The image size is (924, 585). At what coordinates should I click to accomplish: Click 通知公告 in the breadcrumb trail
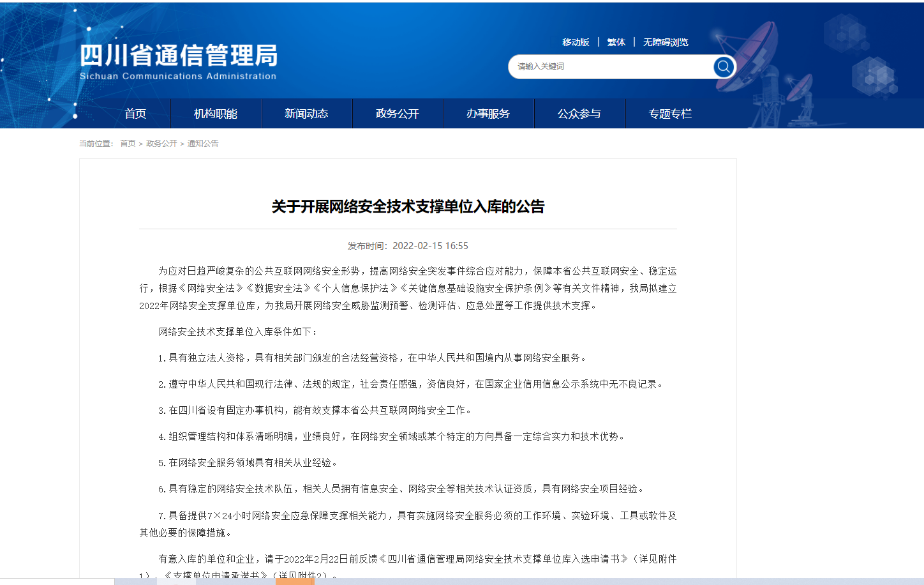203,144
